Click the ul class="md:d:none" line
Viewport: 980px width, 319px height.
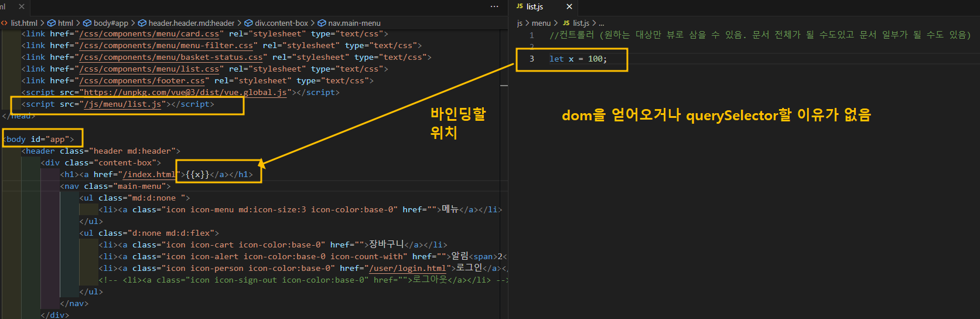135,198
